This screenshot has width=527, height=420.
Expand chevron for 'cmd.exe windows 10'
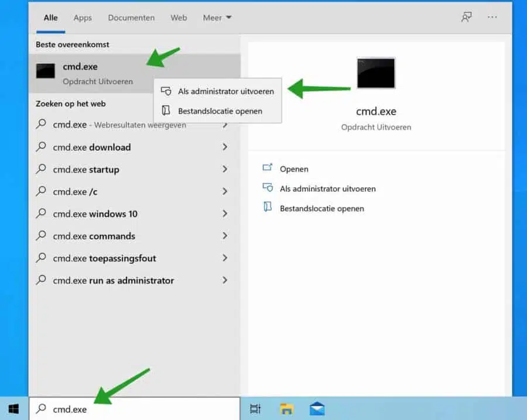tap(225, 214)
